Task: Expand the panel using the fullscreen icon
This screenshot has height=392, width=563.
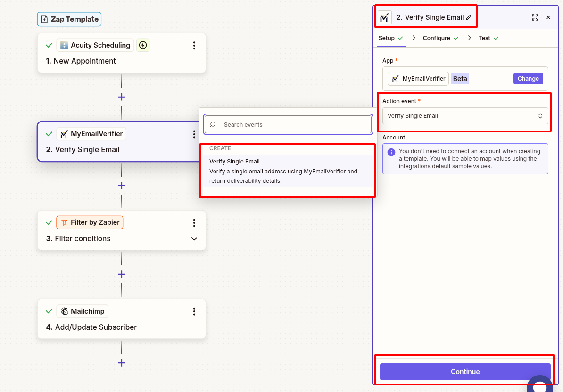Action: 535,17
